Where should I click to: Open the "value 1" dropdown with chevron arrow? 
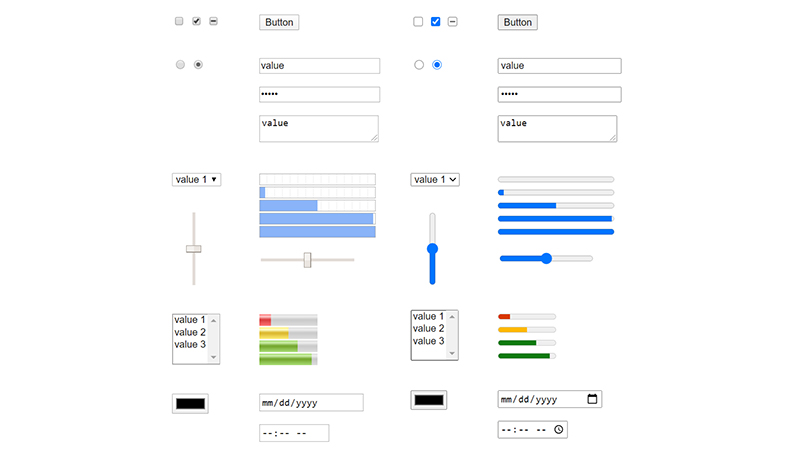tap(435, 179)
